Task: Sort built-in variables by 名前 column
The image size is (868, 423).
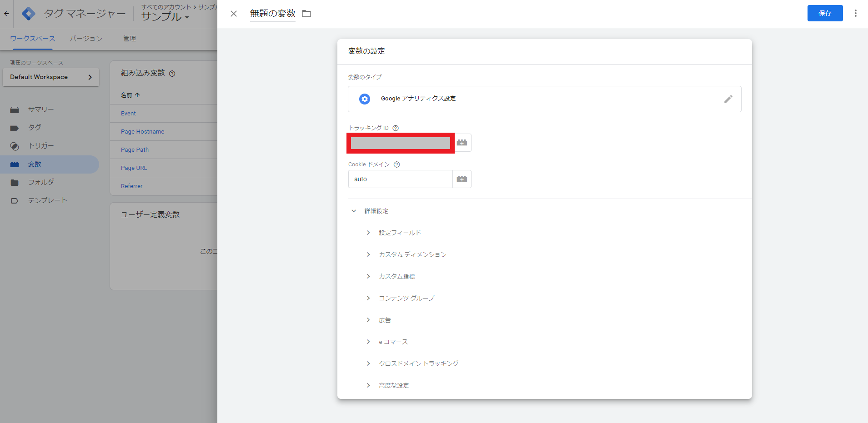Action: 130,95
